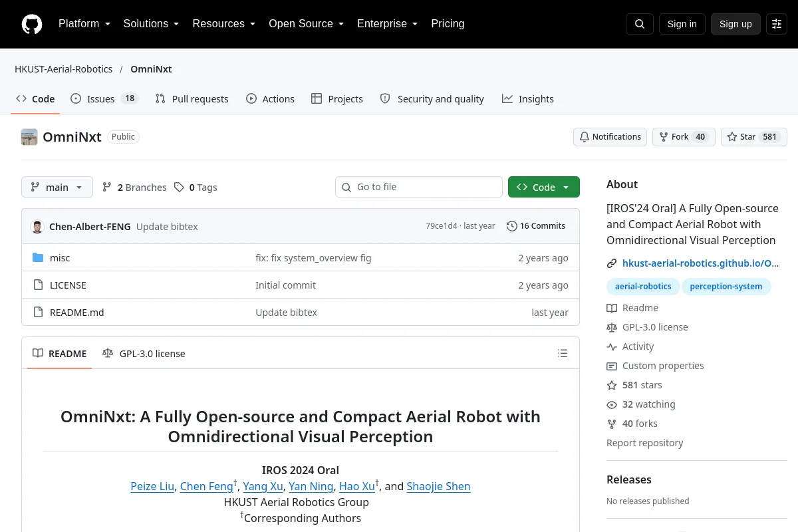Screen dimensions: 798x532
Task: Open the search magnifier button
Action: pyautogui.click(x=640, y=24)
